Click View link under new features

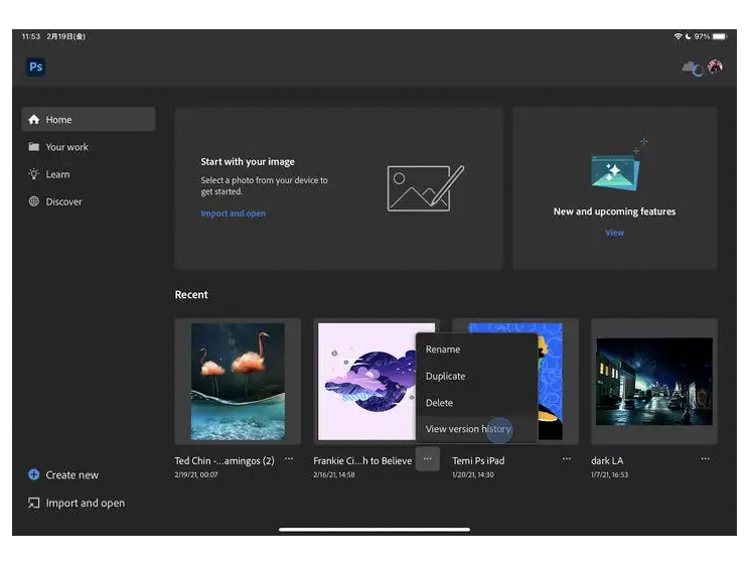point(614,233)
